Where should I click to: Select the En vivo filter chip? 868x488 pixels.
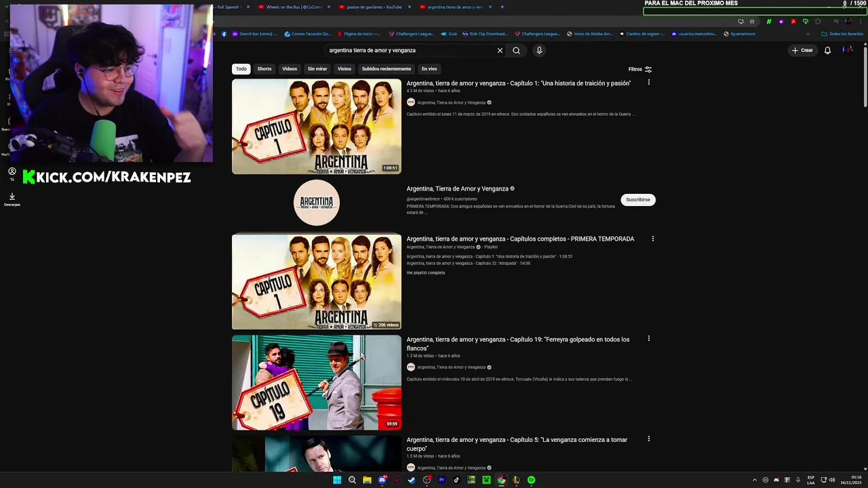click(x=429, y=68)
